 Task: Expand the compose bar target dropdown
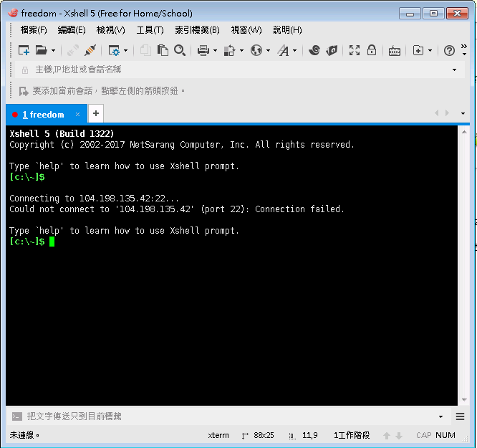tap(440, 416)
